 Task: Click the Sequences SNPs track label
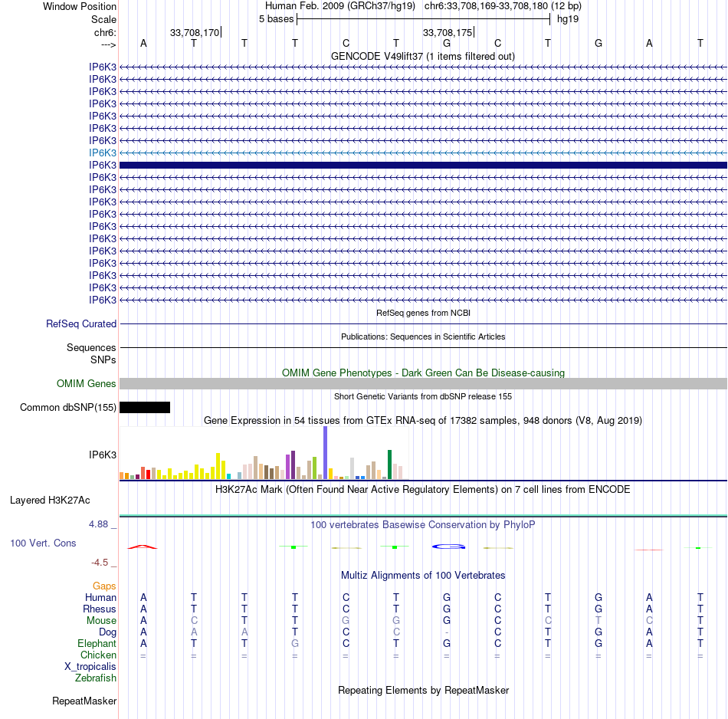pos(91,353)
